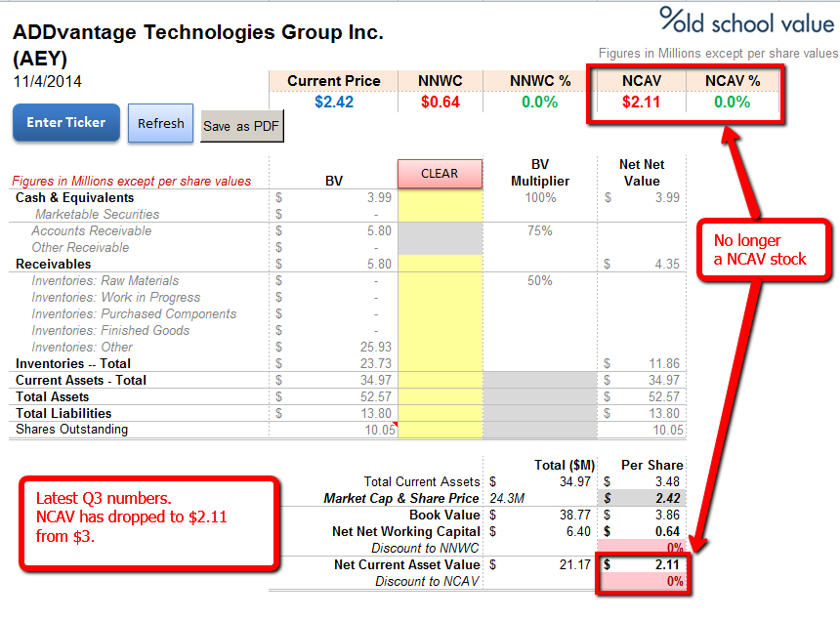Screen dimensions: 840x620
Task: Select the yellow Shares Outstanding override cell
Action: (x=440, y=430)
